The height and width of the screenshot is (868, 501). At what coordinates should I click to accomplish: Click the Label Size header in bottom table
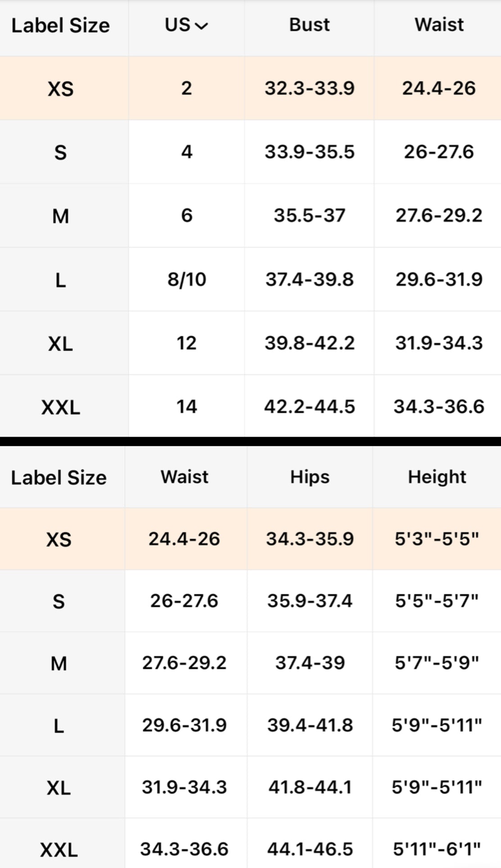click(x=59, y=478)
